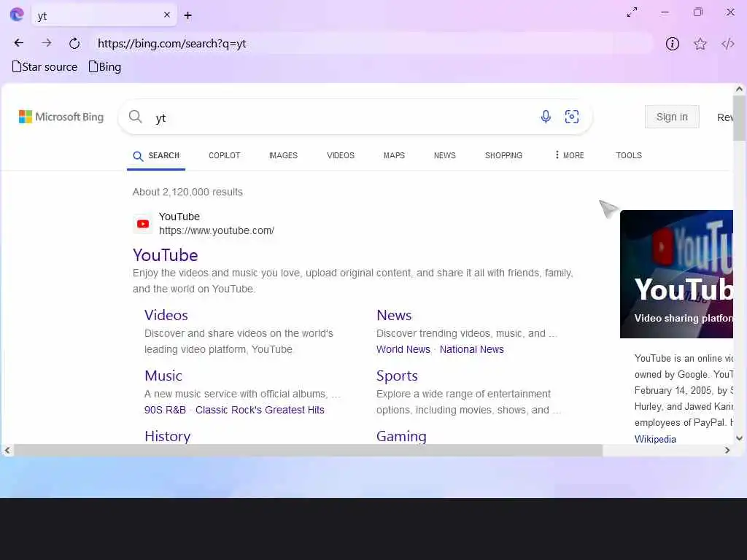Image resolution: width=747 pixels, height=560 pixels.
Task: Open the site info icon
Action: coord(672,44)
